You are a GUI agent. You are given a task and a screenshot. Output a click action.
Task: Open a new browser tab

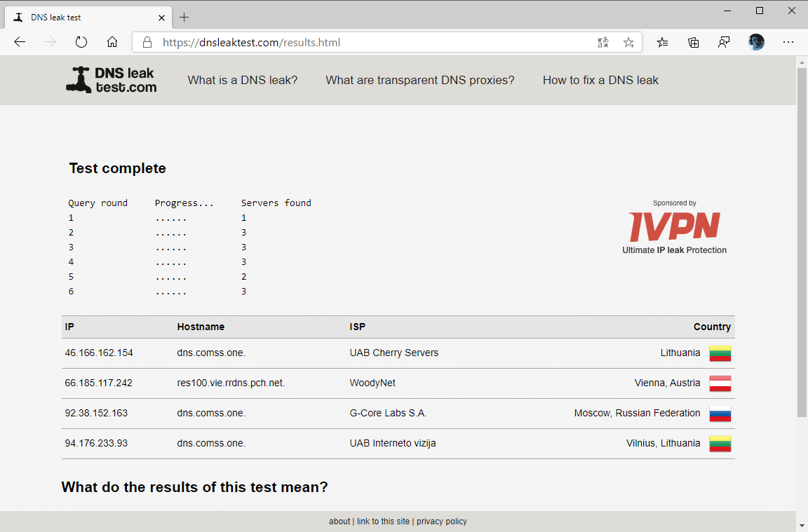tap(184, 18)
